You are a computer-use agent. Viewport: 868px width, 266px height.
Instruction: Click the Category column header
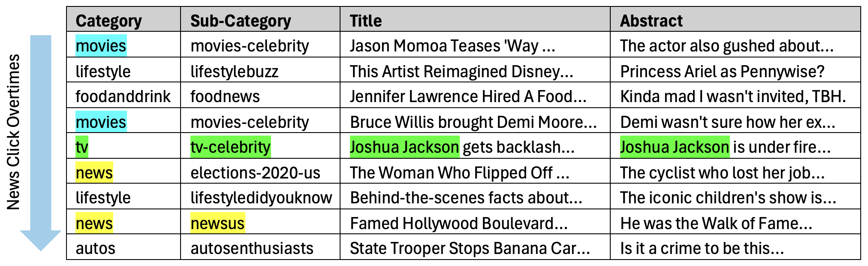pyautogui.click(x=108, y=21)
